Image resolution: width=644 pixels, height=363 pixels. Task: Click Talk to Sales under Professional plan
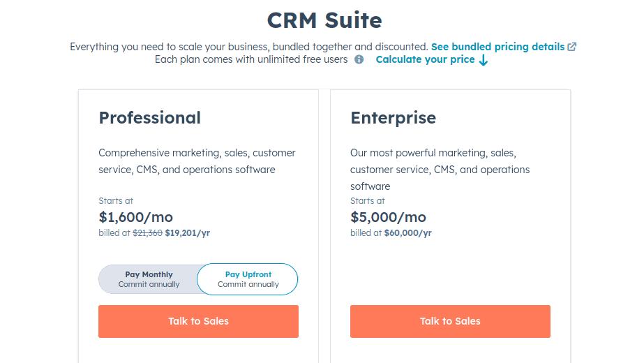pos(198,322)
